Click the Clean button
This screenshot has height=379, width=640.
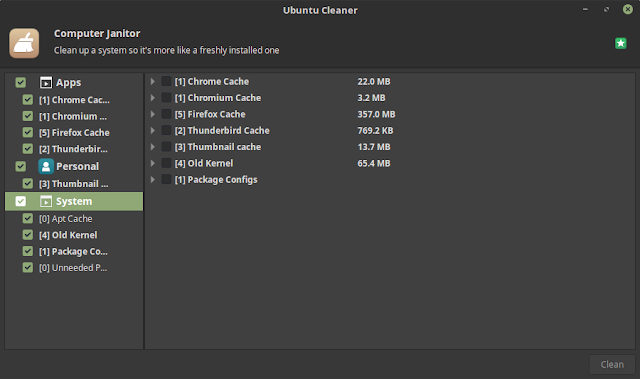point(612,364)
